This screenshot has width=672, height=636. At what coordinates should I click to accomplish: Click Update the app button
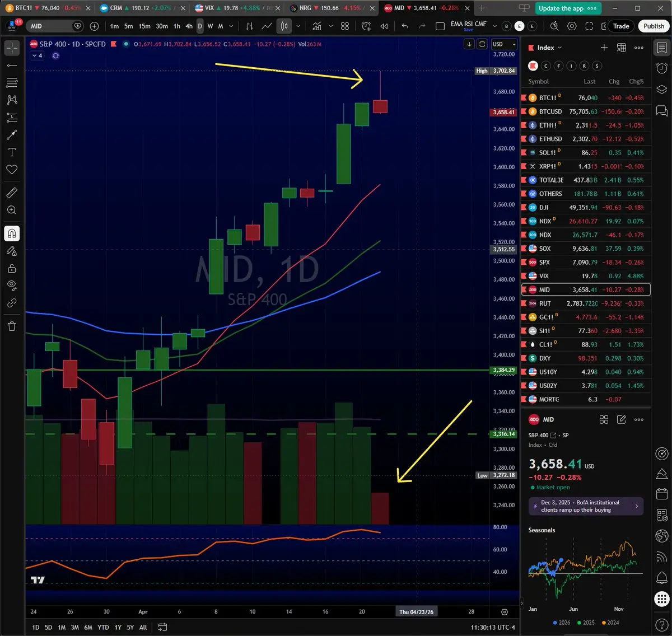pos(568,8)
